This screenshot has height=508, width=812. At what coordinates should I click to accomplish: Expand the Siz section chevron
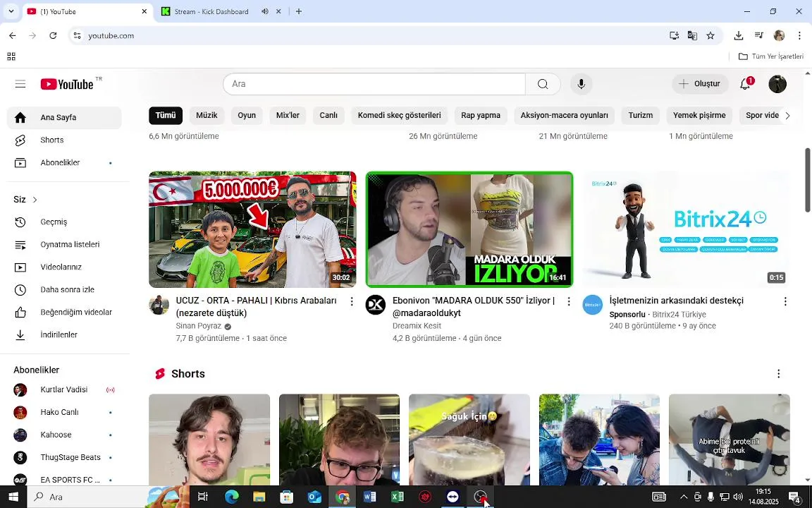point(35,200)
